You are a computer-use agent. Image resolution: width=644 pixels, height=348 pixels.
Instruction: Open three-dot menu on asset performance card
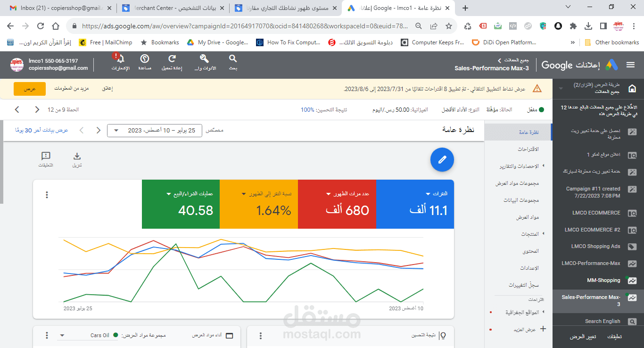pos(47,335)
